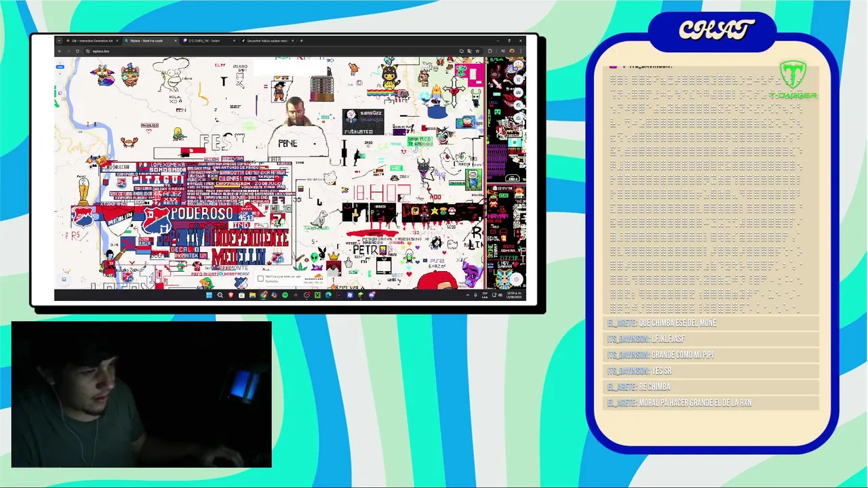Open Minecraft from the taskbar
This screenshot has height=488, width=868.
317,296
